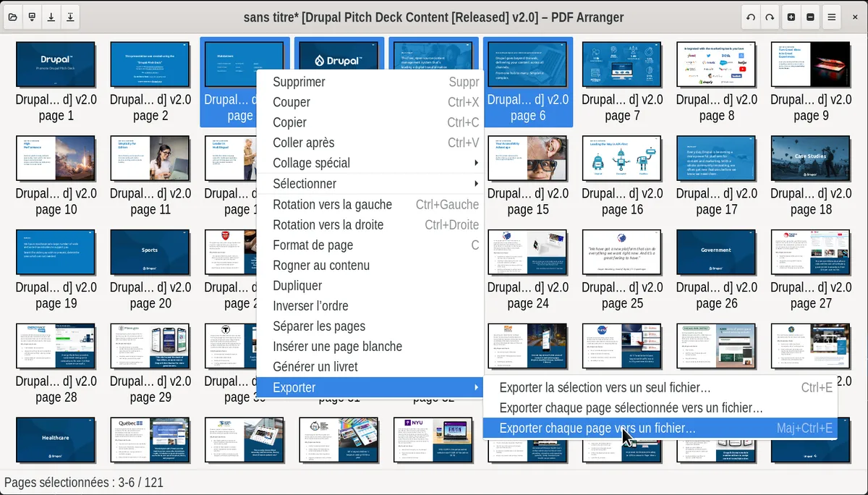Select the Healthcare title slide thumbnail
The image size is (868, 495).
56,439
